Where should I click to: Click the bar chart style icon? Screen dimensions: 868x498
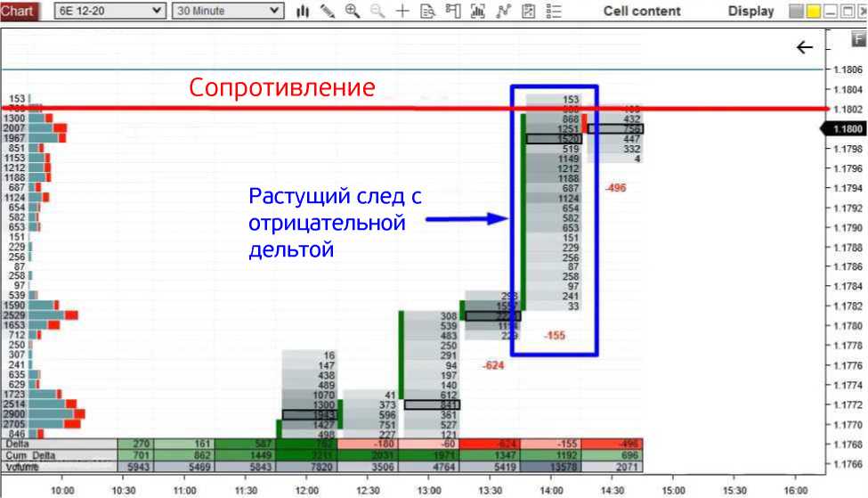(x=303, y=12)
